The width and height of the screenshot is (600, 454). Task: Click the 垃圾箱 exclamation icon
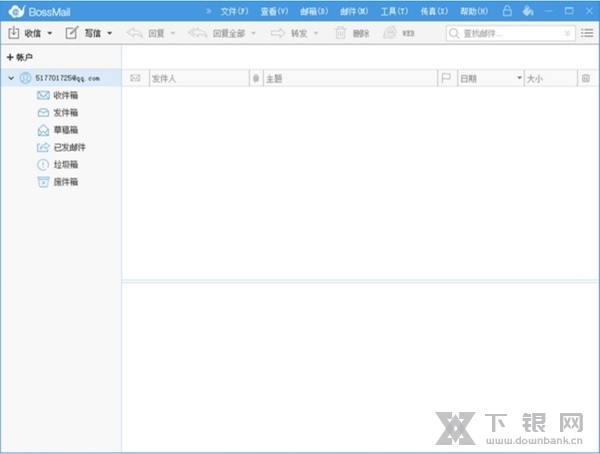coord(43,165)
